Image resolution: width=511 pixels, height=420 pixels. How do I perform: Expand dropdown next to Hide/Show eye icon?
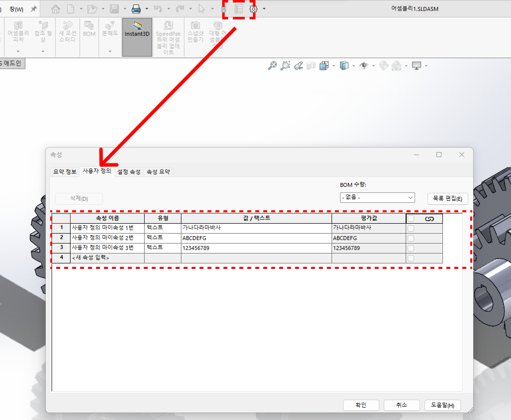(373, 66)
